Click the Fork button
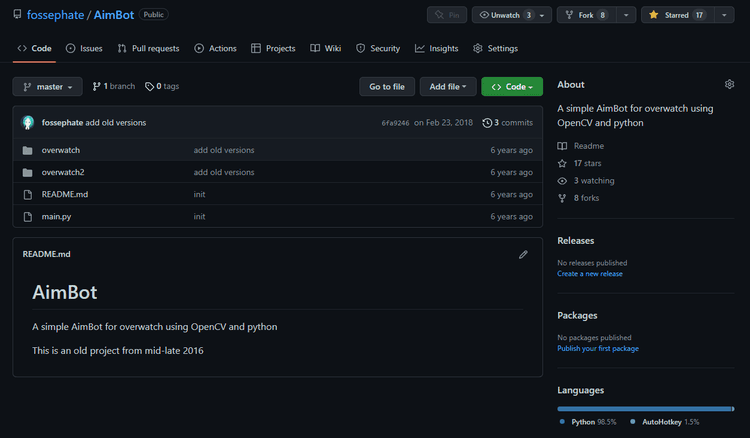750x438 pixels. (x=586, y=15)
